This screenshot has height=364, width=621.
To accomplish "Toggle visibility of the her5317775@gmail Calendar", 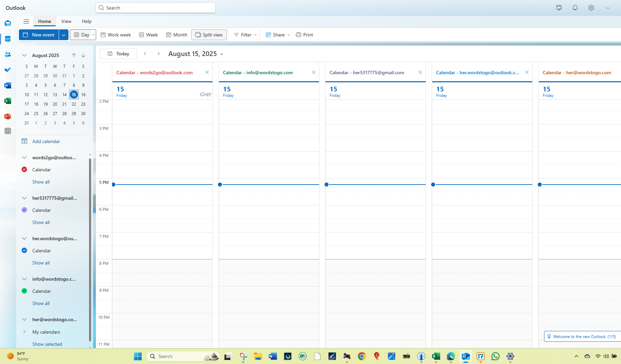I will coord(24,210).
